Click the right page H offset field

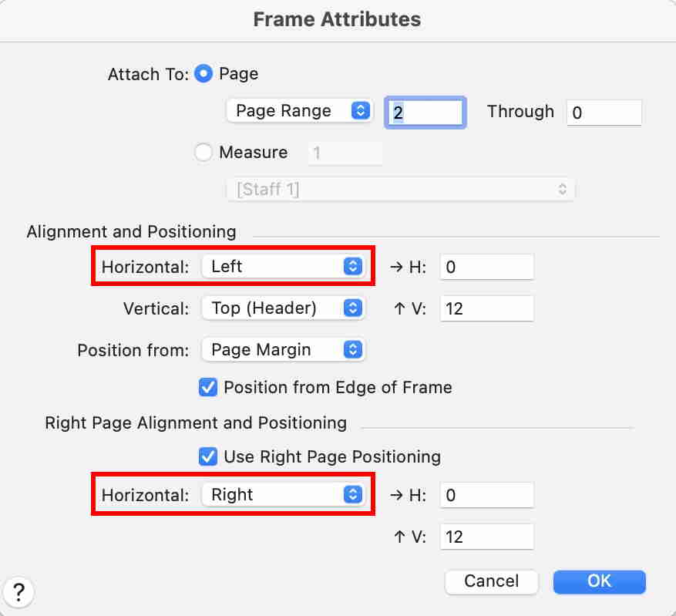click(x=486, y=496)
